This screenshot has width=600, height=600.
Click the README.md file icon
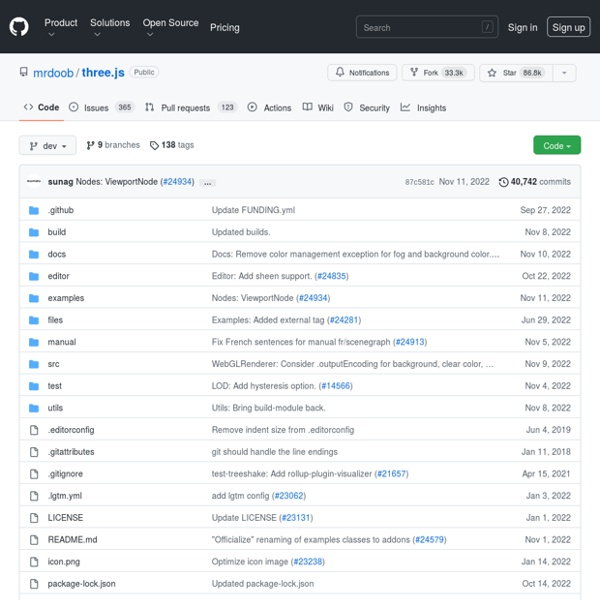click(34, 540)
